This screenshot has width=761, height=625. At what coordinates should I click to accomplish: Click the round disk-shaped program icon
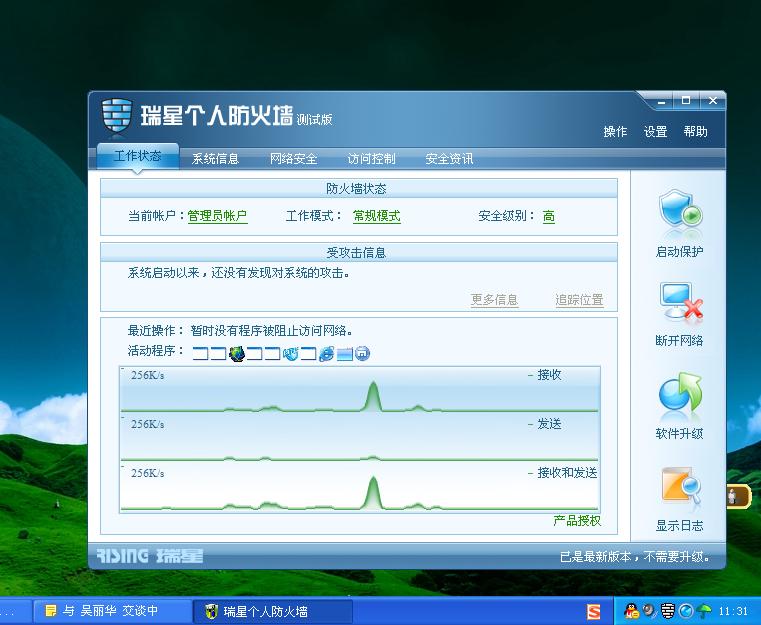point(363,354)
